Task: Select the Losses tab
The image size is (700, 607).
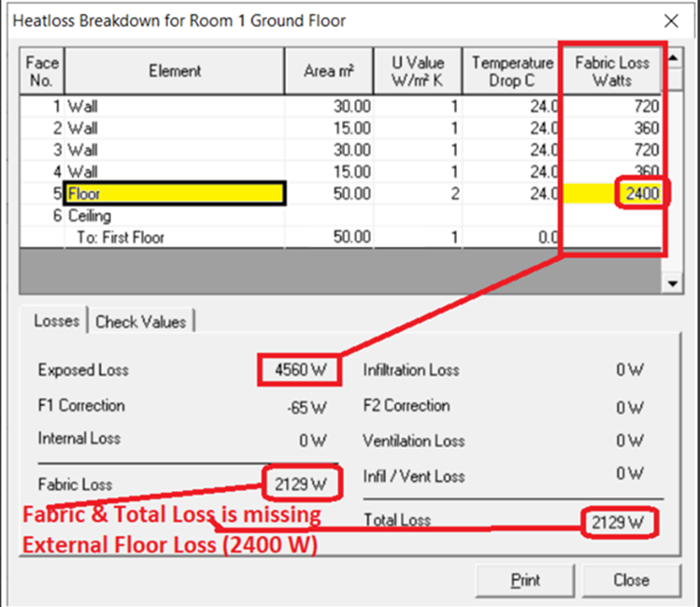Action: 57,321
